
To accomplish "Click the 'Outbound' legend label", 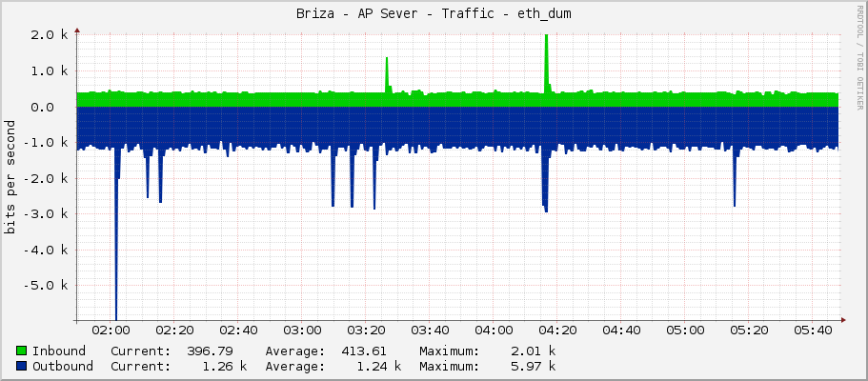I will pos(63,366).
